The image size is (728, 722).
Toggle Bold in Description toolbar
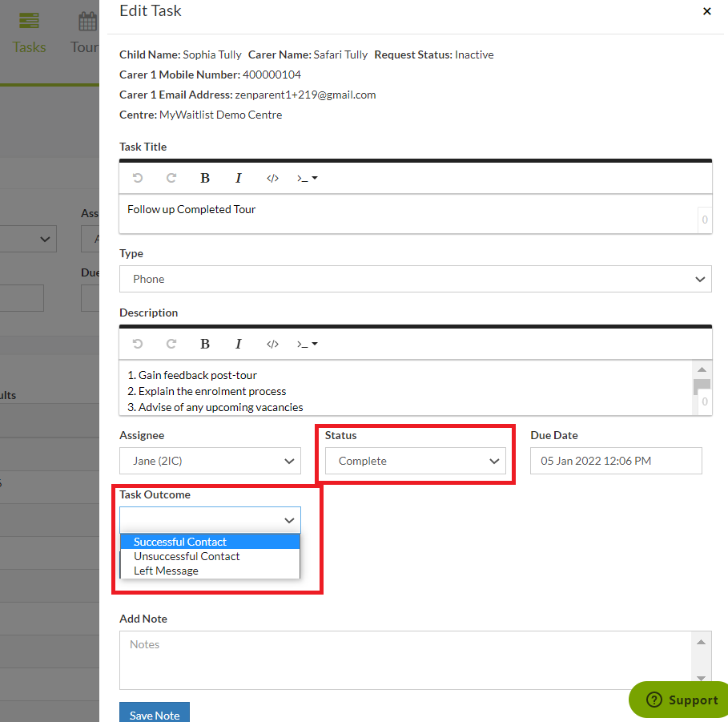pyautogui.click(x=205, y=344)
